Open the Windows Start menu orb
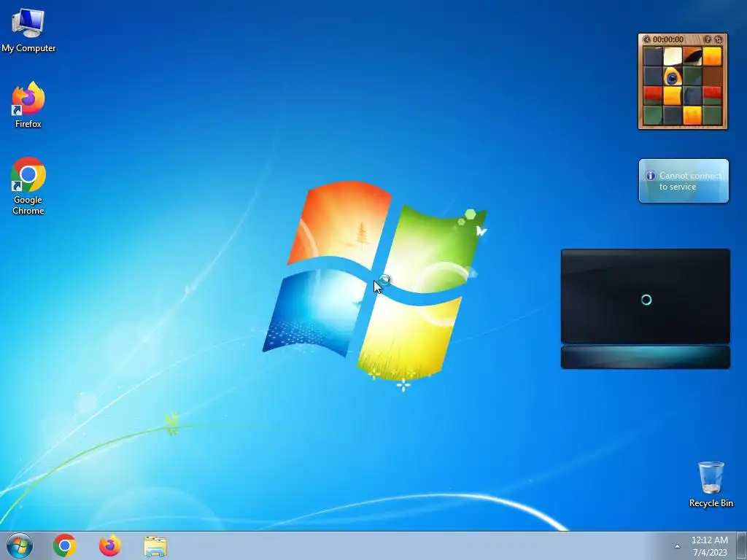The width and height of the screenshot is (747, 560). 20,545
